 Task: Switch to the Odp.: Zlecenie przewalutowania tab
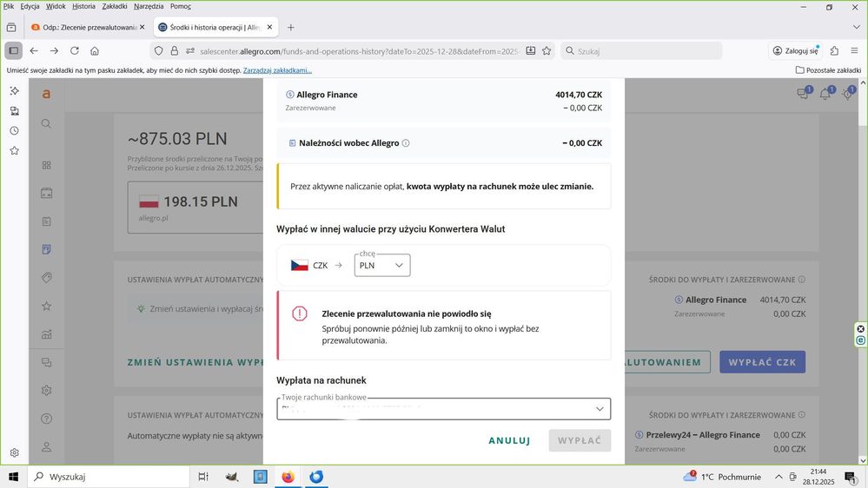click(87, 27)
